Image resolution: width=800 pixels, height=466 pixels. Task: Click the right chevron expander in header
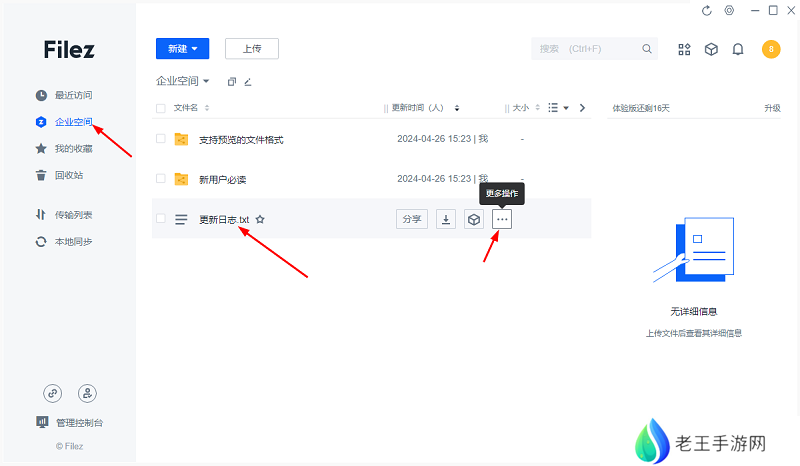[582, 108]
